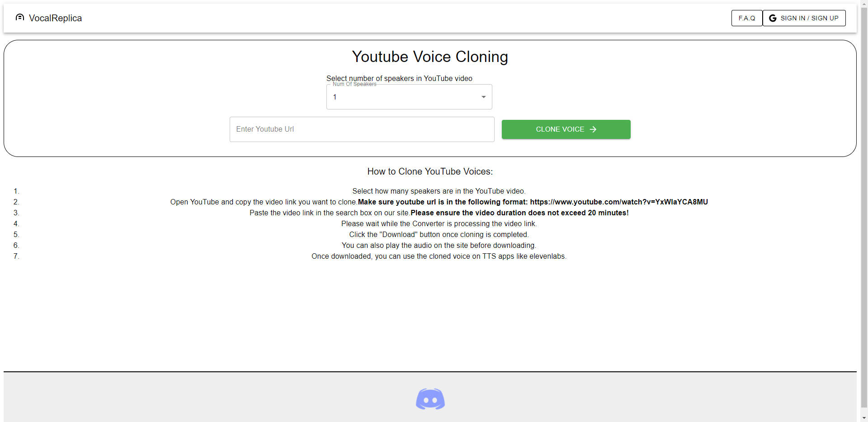Viewport: 868px width, 422px height.
Task: Click the elevenlabs instruction in step 7
Action: point(439,256)
